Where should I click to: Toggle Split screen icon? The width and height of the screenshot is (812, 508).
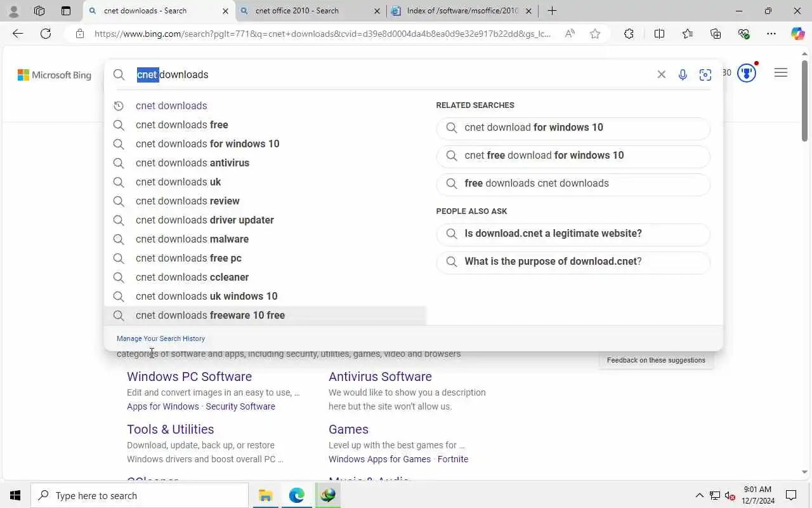pyautogui.click(x=659, y=34)
